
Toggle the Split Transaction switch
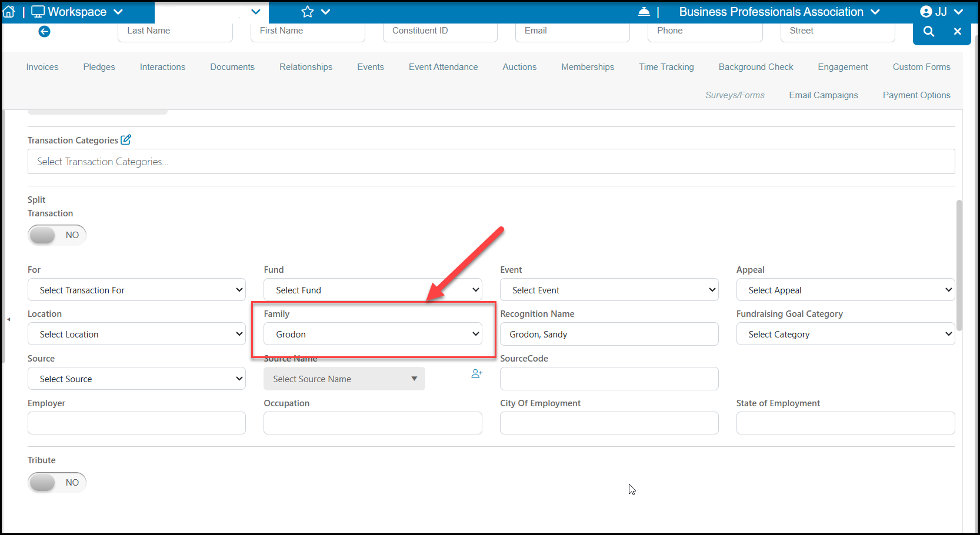tap(57, 235)
